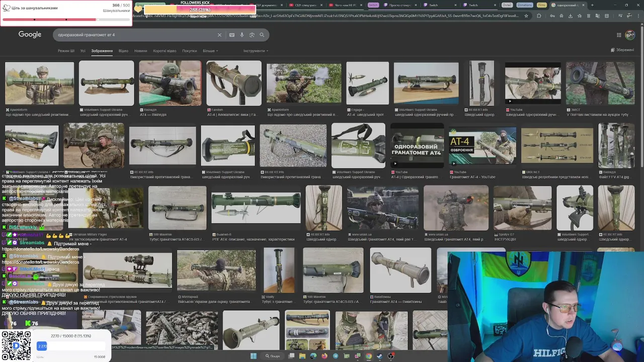Open the purple twitch tab group label
Image resolution: width=644 pixels, height=362 pixels.
373,5
